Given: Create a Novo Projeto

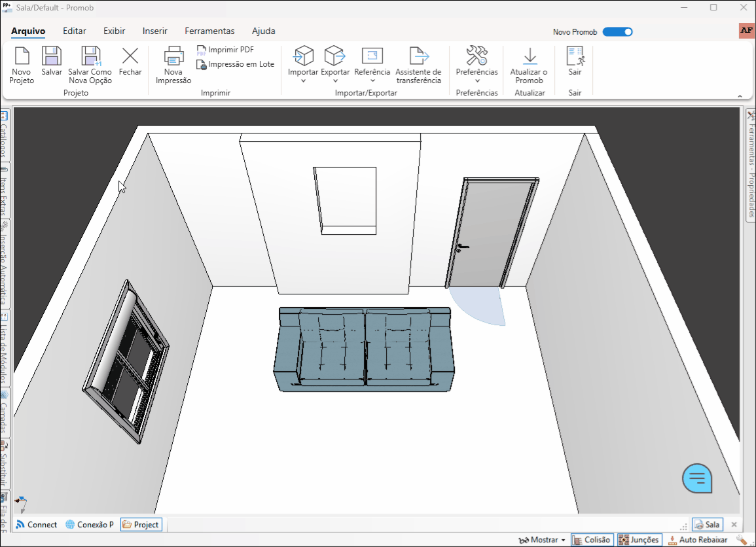Looking at the screenshot, I should click(20, 63).
